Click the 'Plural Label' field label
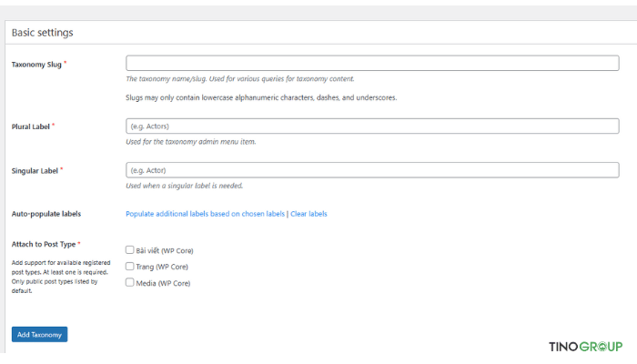 (x=31, y=126)
